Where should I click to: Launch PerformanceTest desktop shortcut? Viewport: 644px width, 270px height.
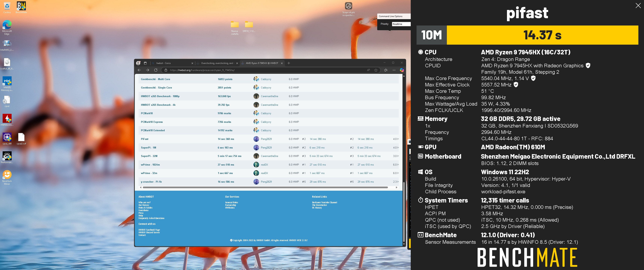pyautogui.click(x=7, y=157)
